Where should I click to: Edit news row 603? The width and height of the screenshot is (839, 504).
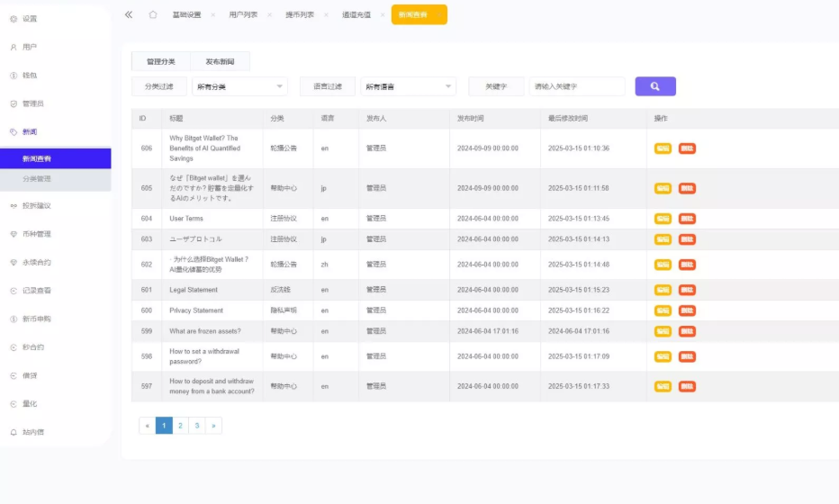point(663,239)
